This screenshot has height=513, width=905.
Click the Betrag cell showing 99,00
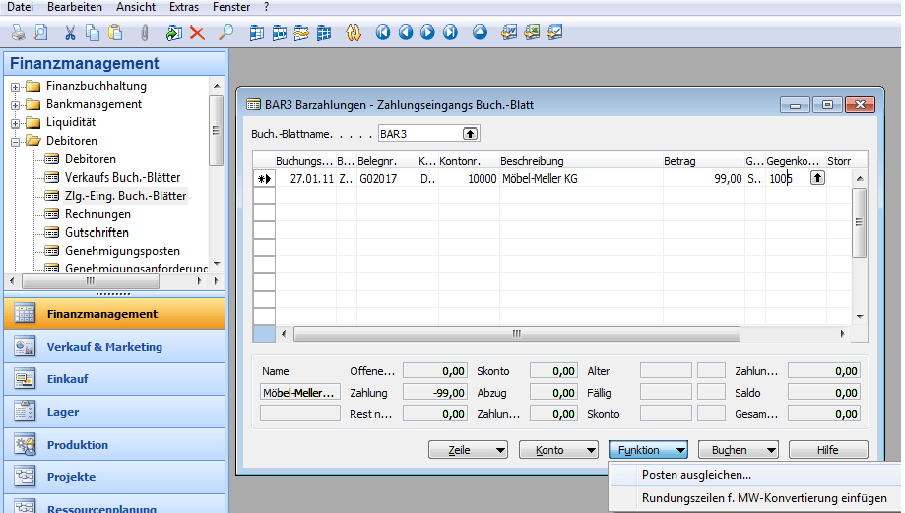[x=703, y=178]
